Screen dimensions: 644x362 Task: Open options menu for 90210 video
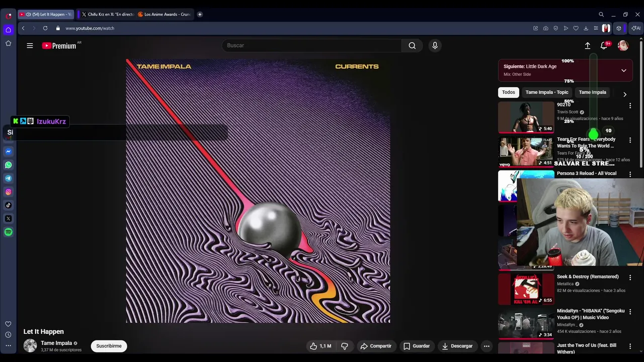630,106
